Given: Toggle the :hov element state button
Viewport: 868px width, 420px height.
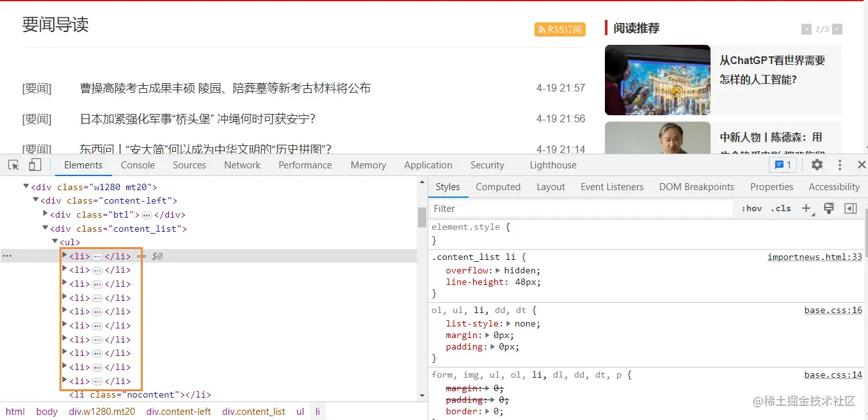Looking at the screenshot, I should 751,208.
